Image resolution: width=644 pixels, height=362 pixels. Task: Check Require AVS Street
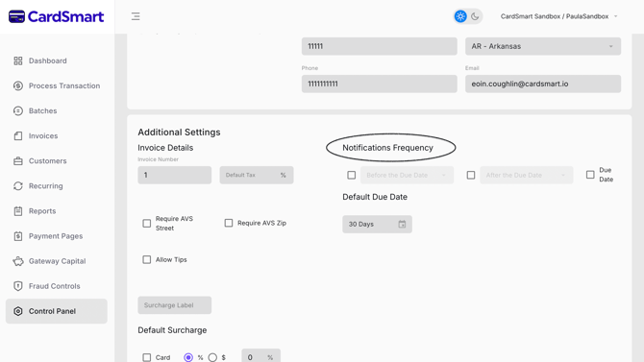coord(147,224)
